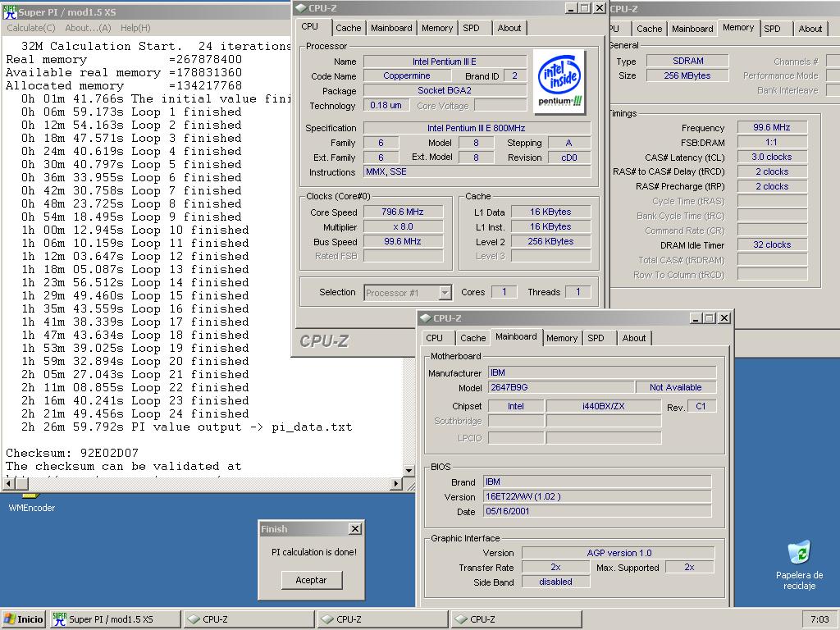Image resolution: width=840 pixels, height=630 pixels.
Task: Open the Calculate(C) menu in Super PI
Action: (x=31, y=28)
